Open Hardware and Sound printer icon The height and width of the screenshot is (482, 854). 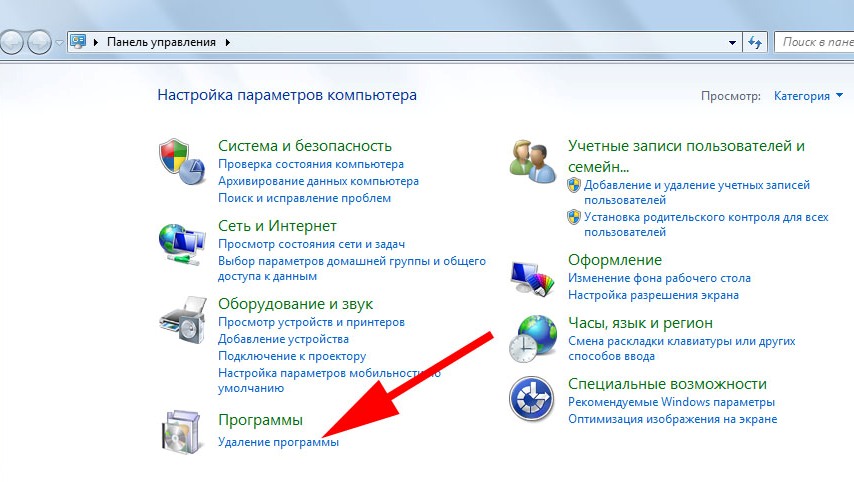pyautogui.click(x=183, y=320)
